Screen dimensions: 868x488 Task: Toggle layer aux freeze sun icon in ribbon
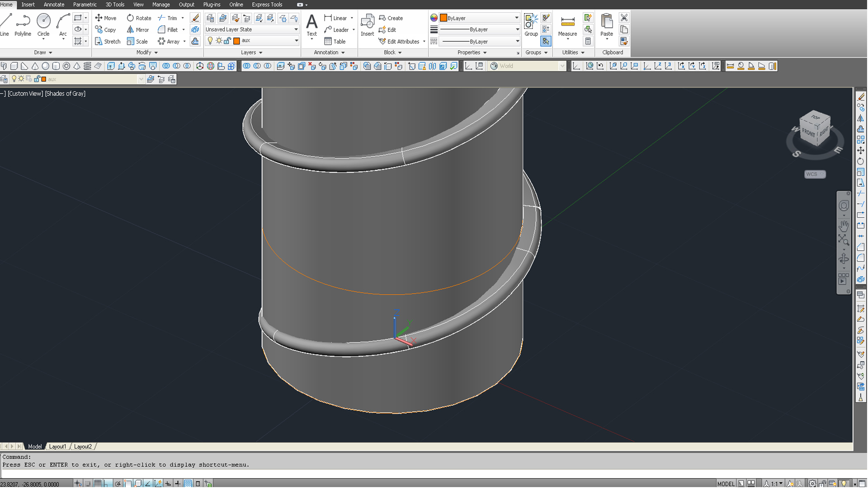pyautogui.click(x=219, y=41)
